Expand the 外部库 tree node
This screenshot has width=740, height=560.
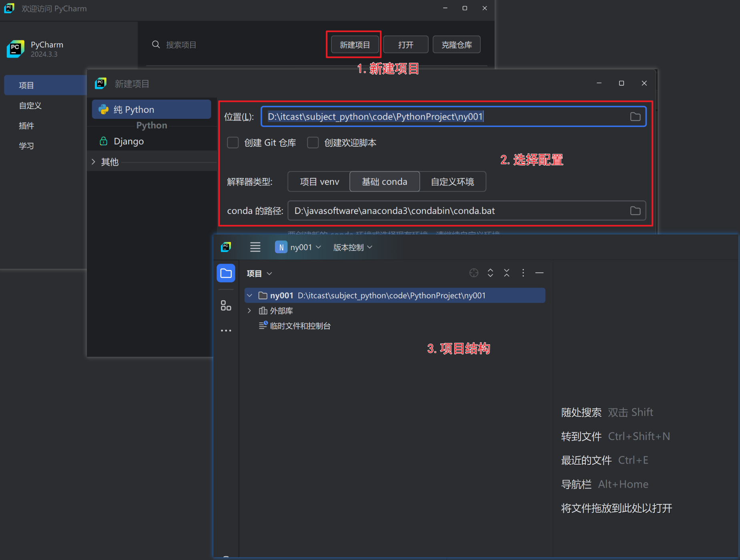(x=249, y=311)
